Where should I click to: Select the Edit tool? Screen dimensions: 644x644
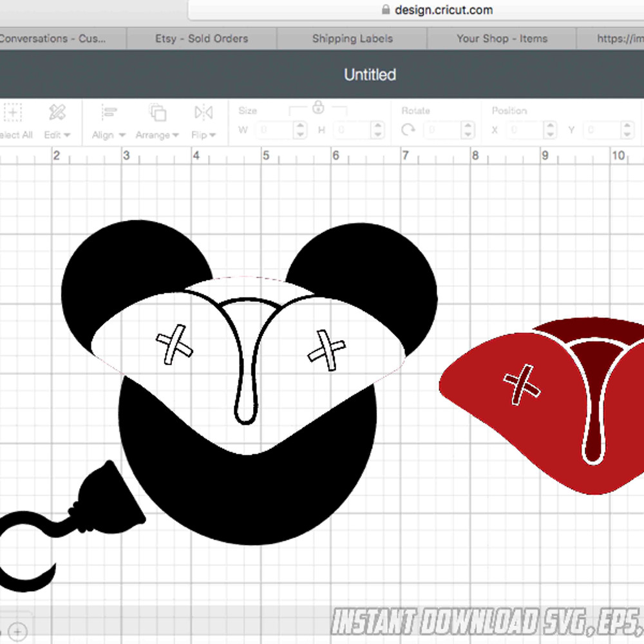coord(57,112)
